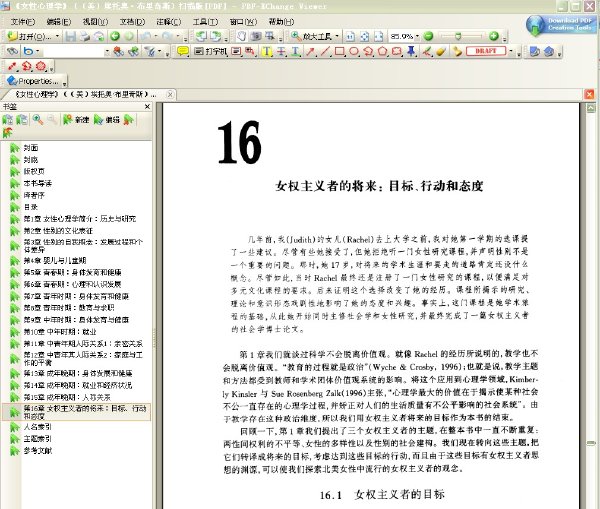Click the Download PDF Creation Tools banner
Screen dimensions: 600x509
(561, 24)
